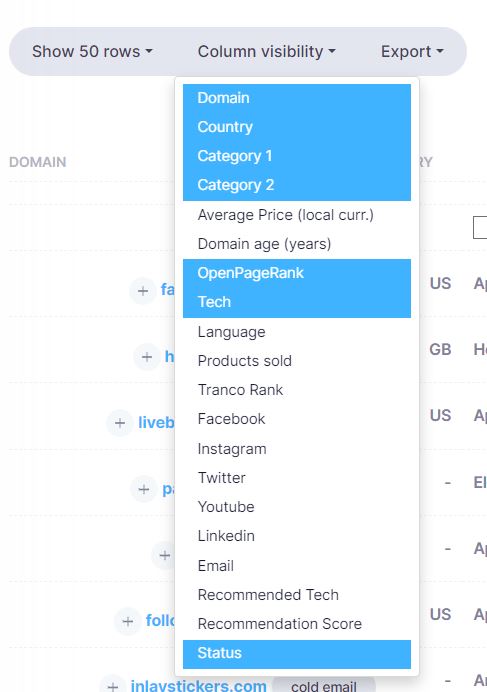Click the cold email status badge
Screen dimensions: 487x692
(x=324, y=686)
